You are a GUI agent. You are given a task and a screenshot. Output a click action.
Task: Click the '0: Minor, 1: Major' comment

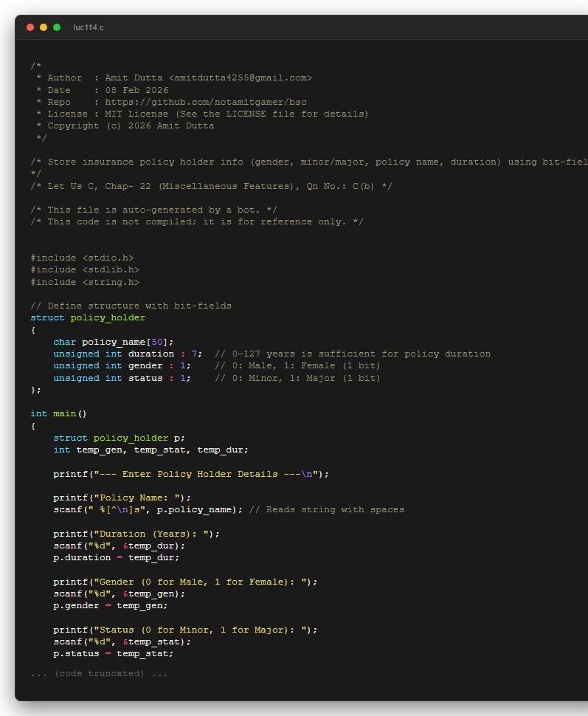297,378
